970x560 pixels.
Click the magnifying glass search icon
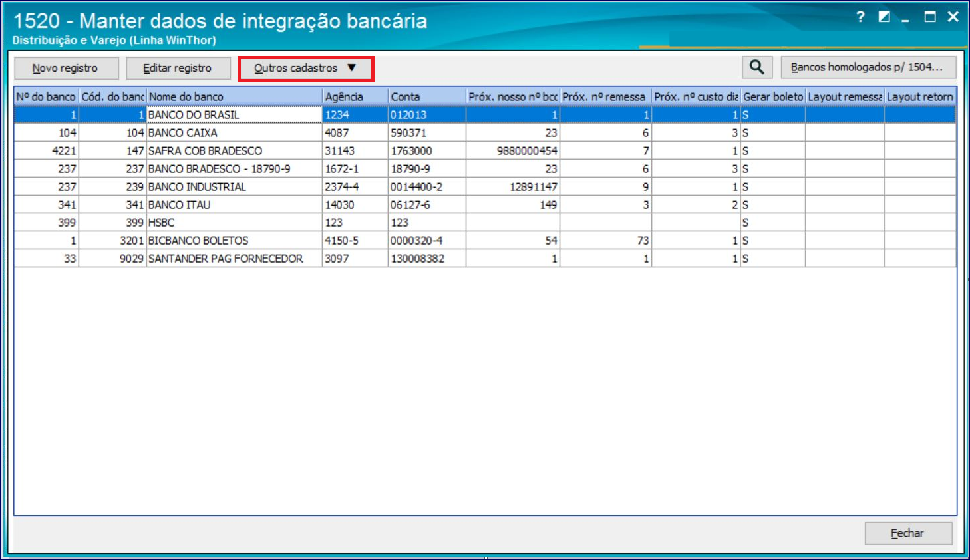[757, 67]
